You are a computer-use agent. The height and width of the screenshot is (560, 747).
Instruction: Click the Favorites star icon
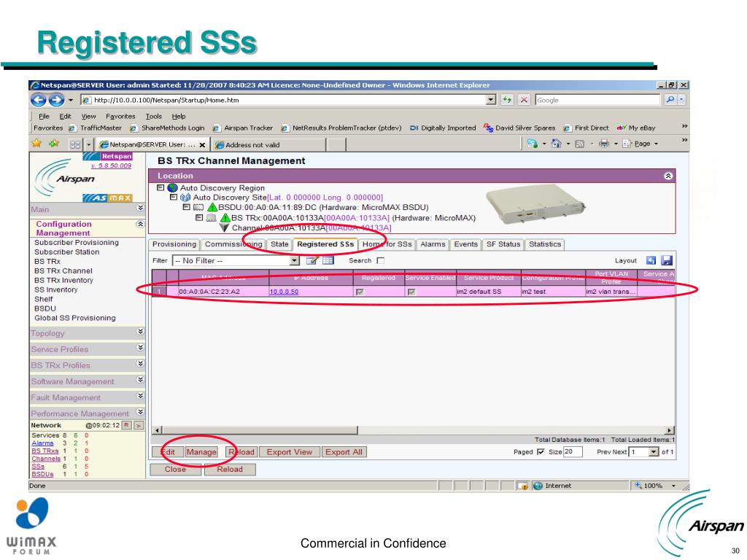coord(36,144)
